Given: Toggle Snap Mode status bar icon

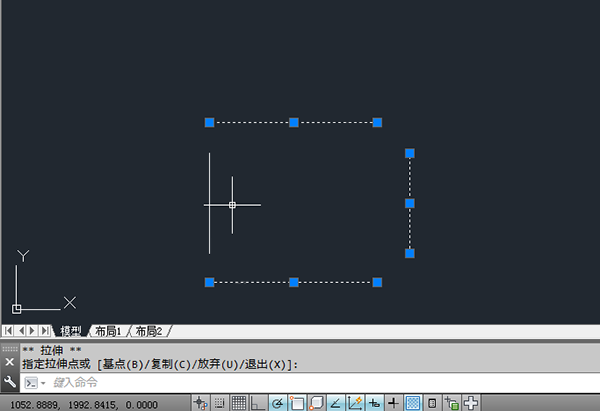Looking at the screenshot, I should tap(220, 403).
